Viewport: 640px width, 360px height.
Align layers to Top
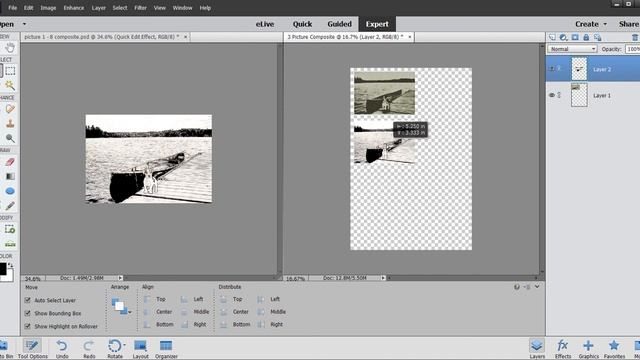155,299
